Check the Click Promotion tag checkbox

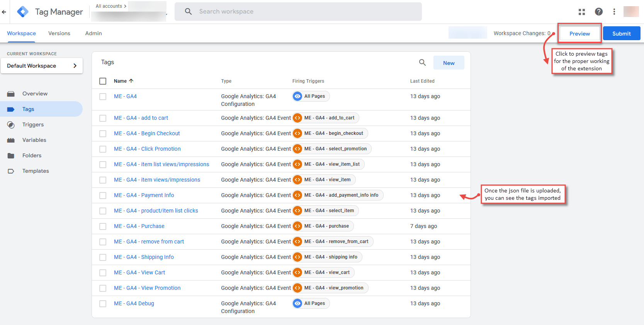[x=103, y=149]
